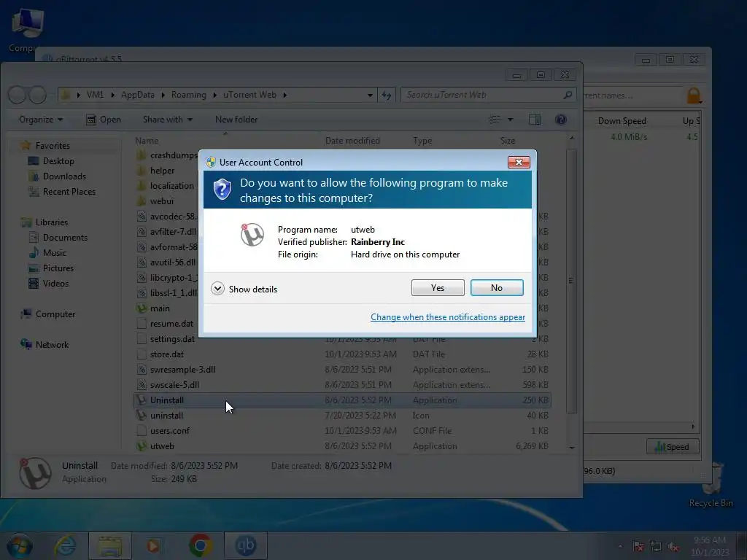Click Yes in the User Account Control dialog
Image resolution: width=747 pixels, height=560 pixels.
click(438, 287)
